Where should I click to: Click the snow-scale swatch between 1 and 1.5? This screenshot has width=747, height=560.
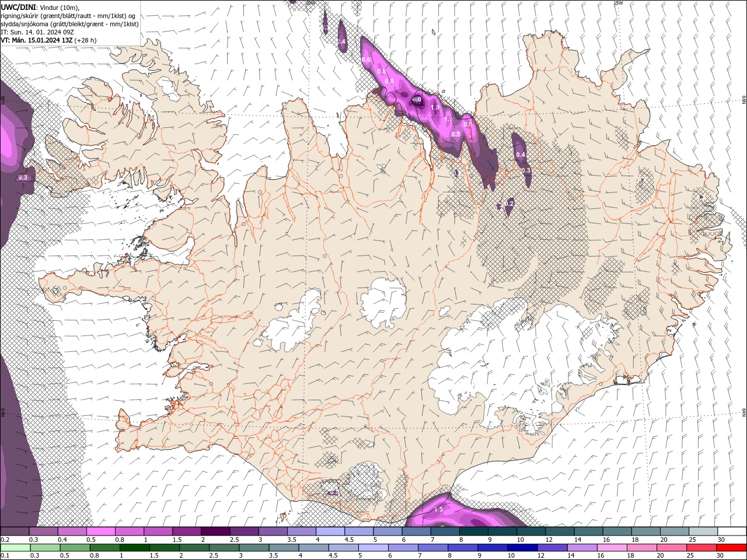pos(158,531)
